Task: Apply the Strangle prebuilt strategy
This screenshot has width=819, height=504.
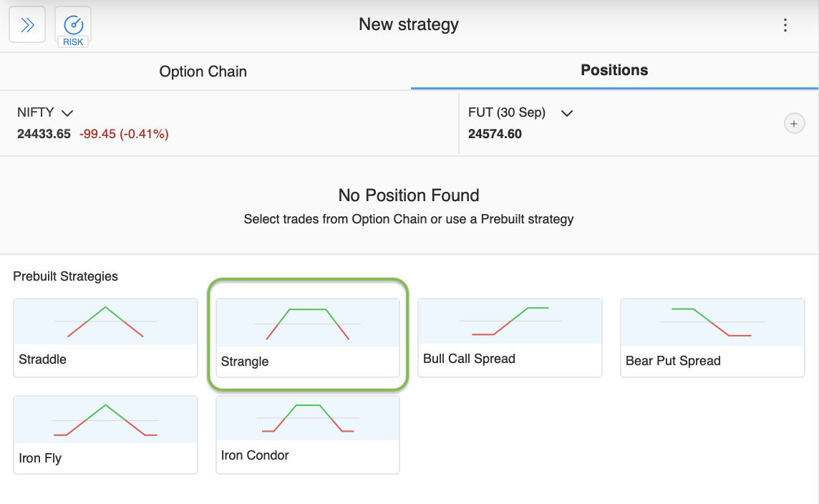Action: tap(307, 336)
